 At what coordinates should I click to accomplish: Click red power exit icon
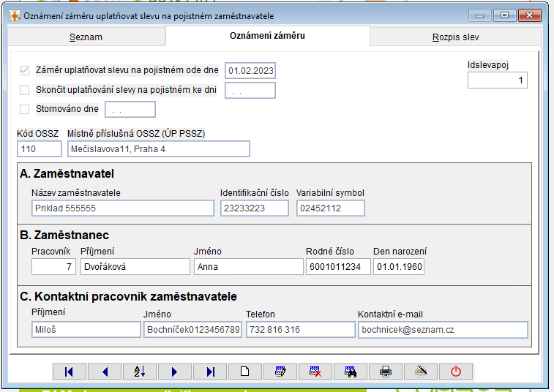(x=456, y=372)
